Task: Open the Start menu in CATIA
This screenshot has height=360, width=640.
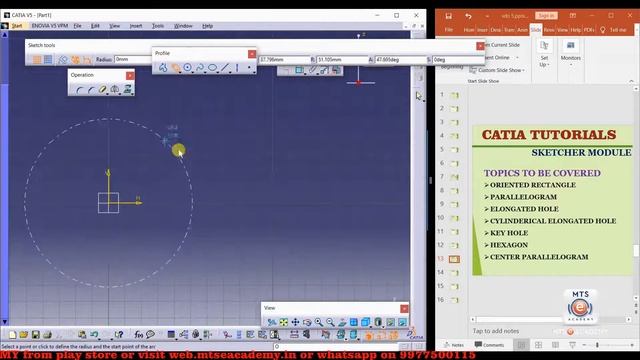Action: point(17,26)
